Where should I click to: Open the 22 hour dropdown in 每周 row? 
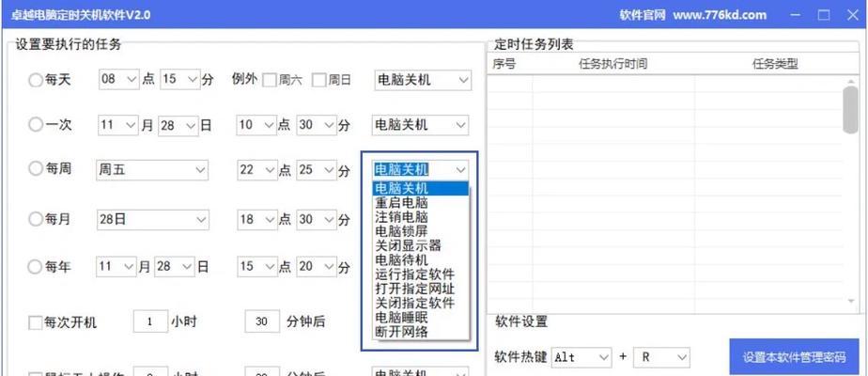(x=256, y=170)
